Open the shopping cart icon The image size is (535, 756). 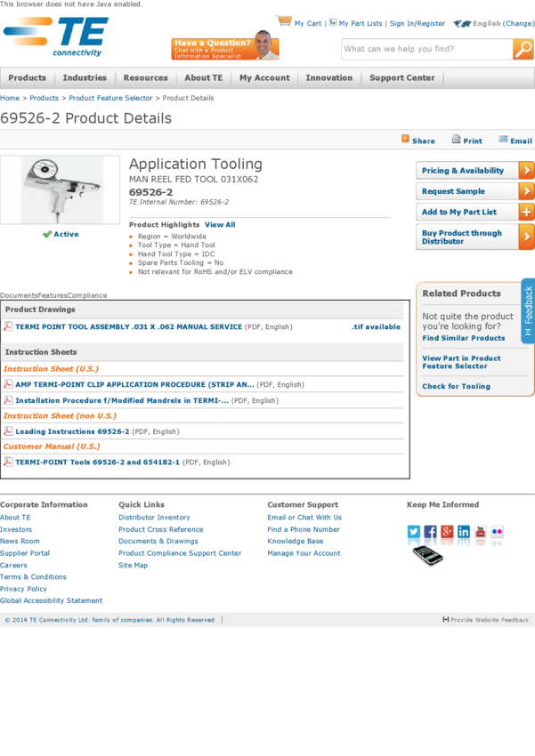284,21
